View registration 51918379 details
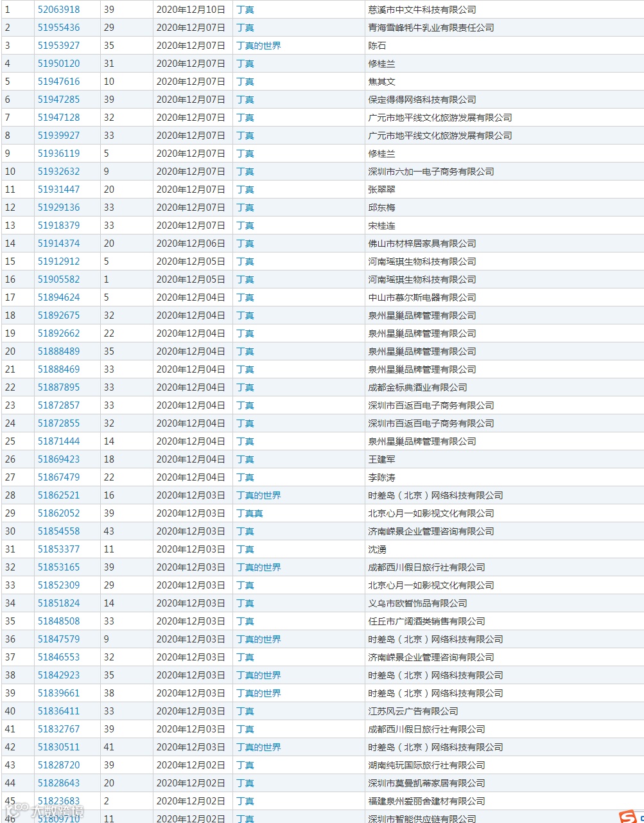644x823 pixels. pyautogui.click(x=59, y=226)
